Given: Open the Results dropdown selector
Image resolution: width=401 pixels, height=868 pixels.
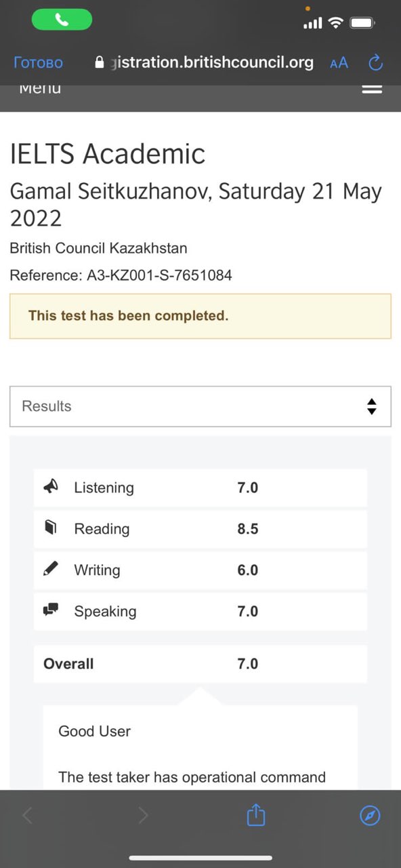Looking at the screenshot, I should 200,406.
